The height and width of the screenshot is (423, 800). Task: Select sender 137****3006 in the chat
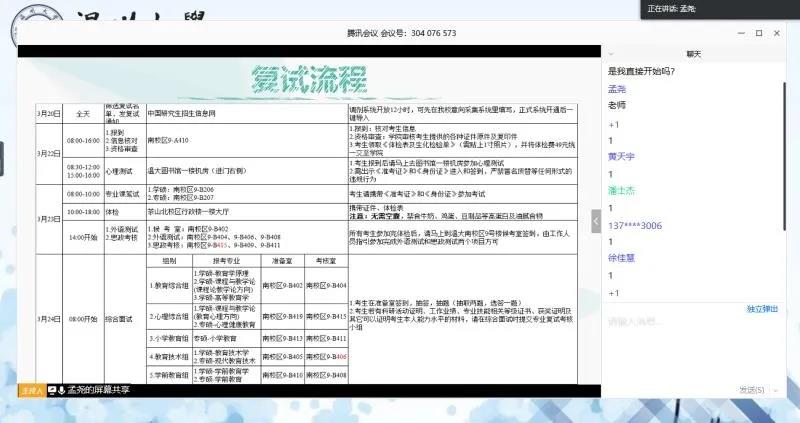pyautogui.click(x=636, y=226)
